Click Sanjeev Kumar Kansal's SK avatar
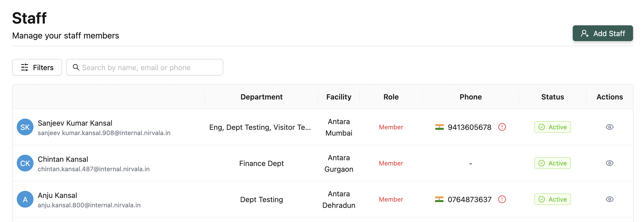644x222 pixels. (25, 127)
